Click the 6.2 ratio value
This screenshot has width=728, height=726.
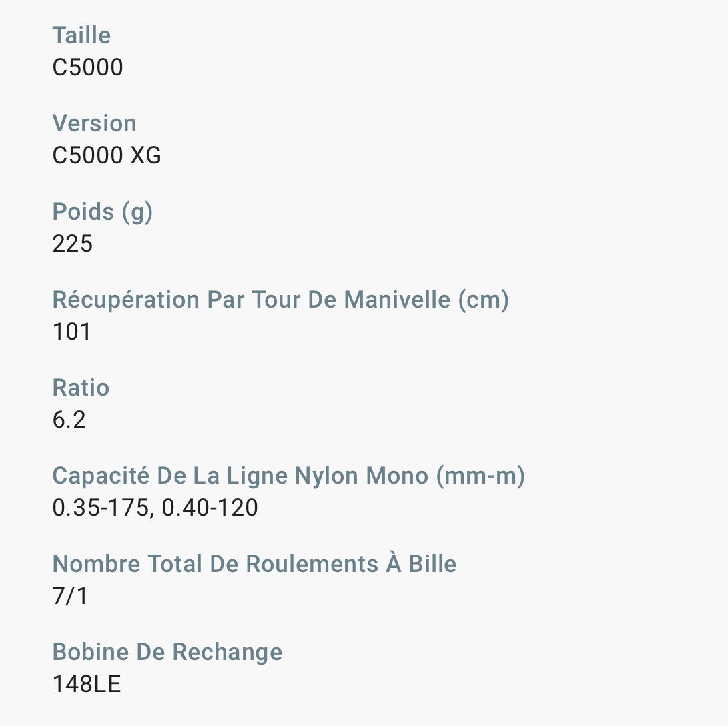69,420
